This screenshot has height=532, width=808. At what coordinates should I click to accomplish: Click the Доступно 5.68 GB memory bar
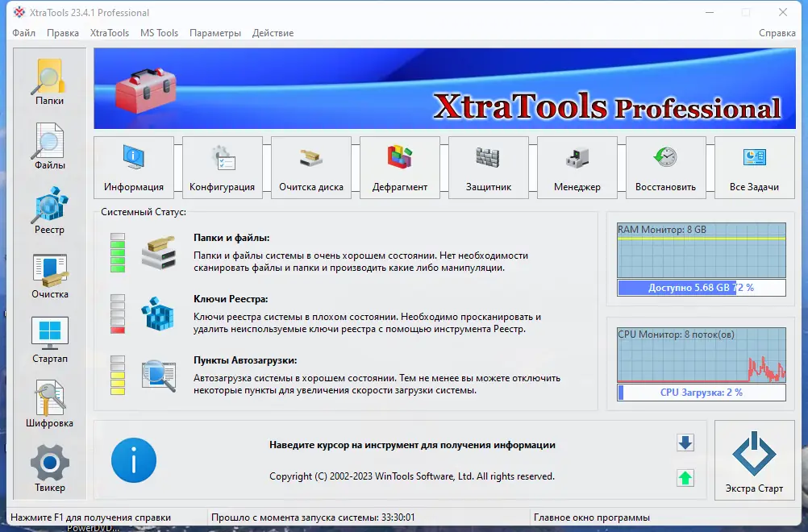[702, 288]
